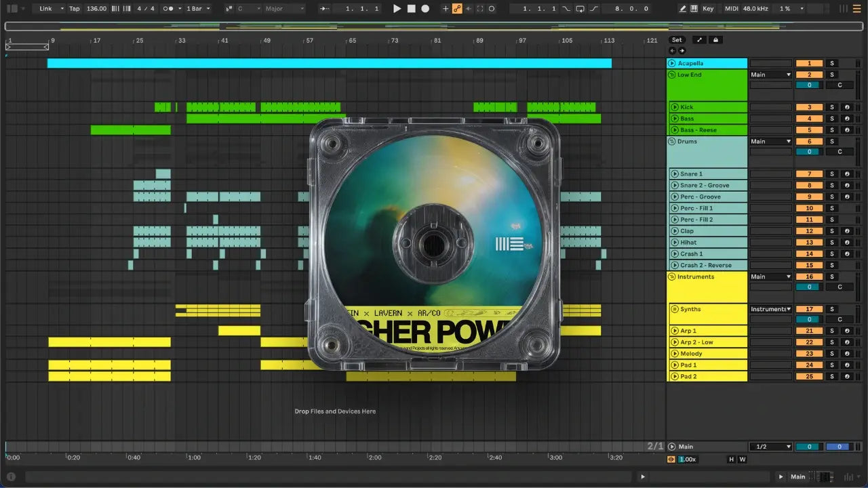
Task: Solo the Bass track
Action: click(x=831, y=119)
